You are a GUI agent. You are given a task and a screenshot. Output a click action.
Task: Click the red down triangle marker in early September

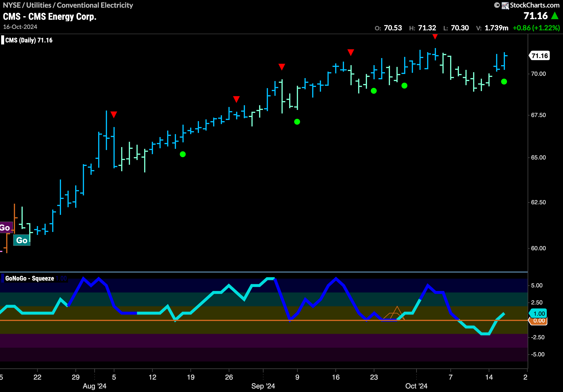pos(282,67)
